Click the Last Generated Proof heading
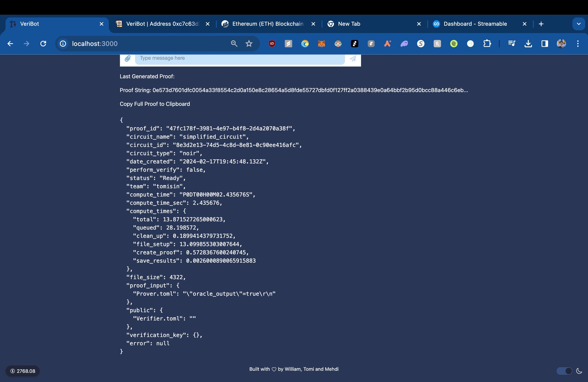 tap(147, 76)
